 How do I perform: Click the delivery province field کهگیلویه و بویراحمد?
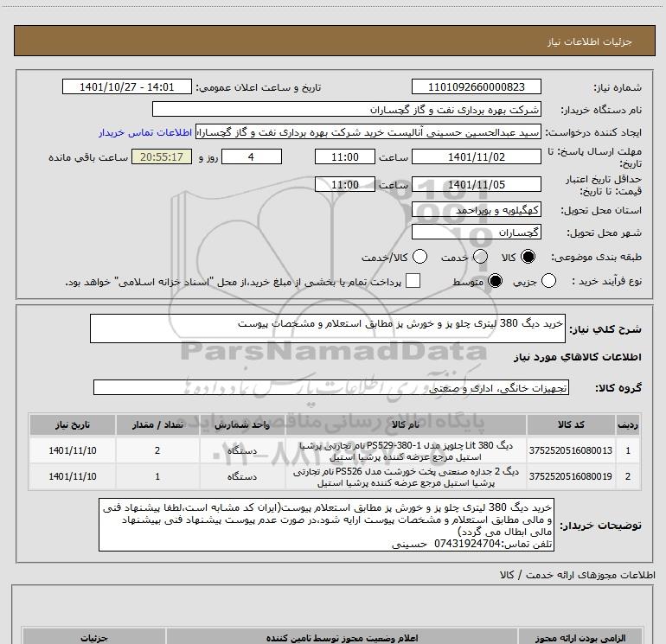(476, 210)
